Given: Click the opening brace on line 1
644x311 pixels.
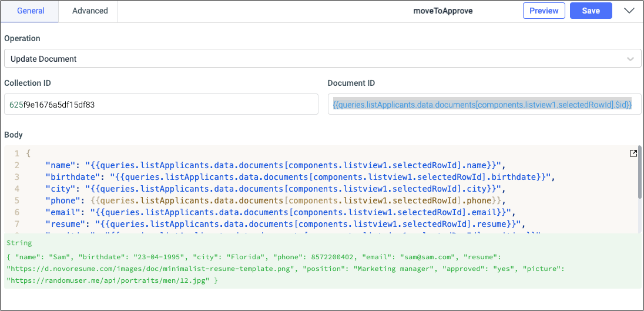Looking at the screenshot, I should [28, 153].
